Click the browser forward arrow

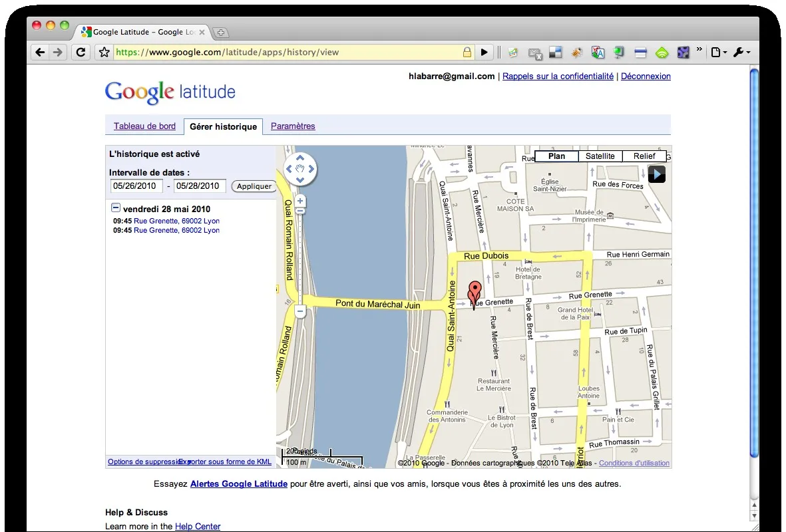58,52
